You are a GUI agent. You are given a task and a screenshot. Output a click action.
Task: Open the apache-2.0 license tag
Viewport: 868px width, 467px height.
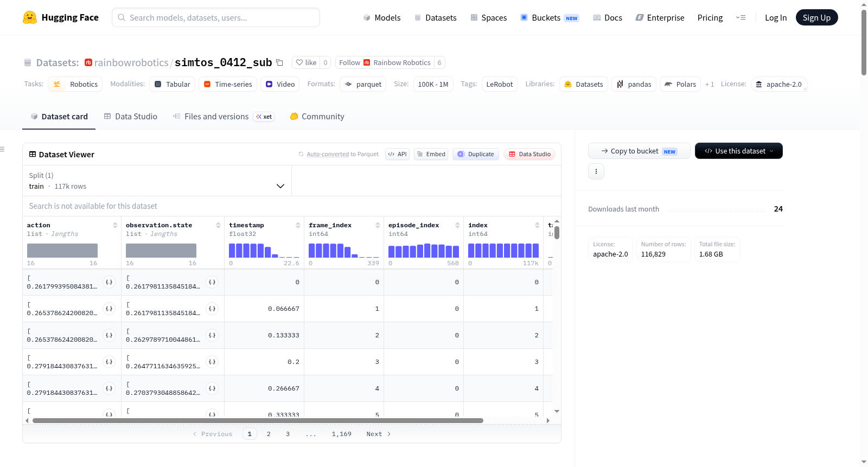[779, 84]
